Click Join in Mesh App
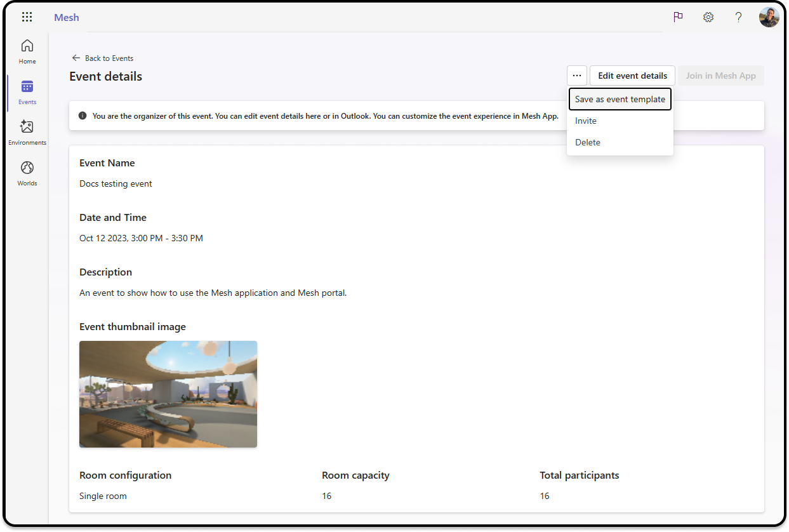The width and height of the screenshot is (789, 532). 720,75
